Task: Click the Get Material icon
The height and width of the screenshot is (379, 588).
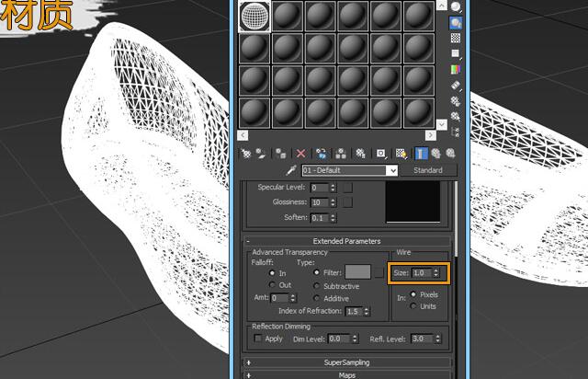Action: coord(245,153)
